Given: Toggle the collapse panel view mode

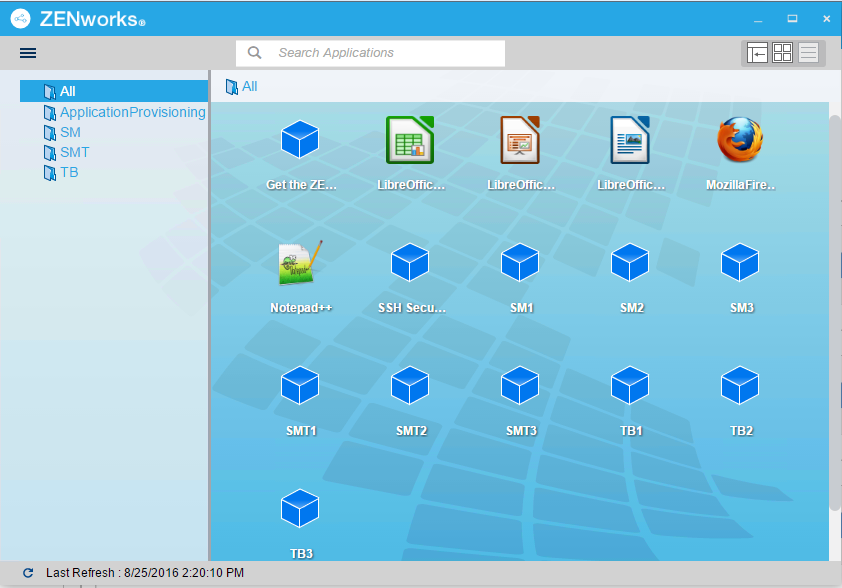Looking at the screenshot, I should point(757,53).
